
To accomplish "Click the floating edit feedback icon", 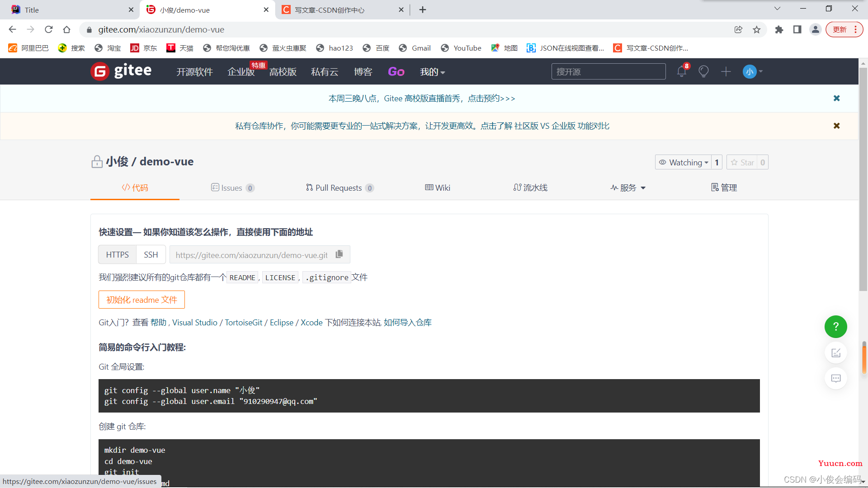I will 836,353.
